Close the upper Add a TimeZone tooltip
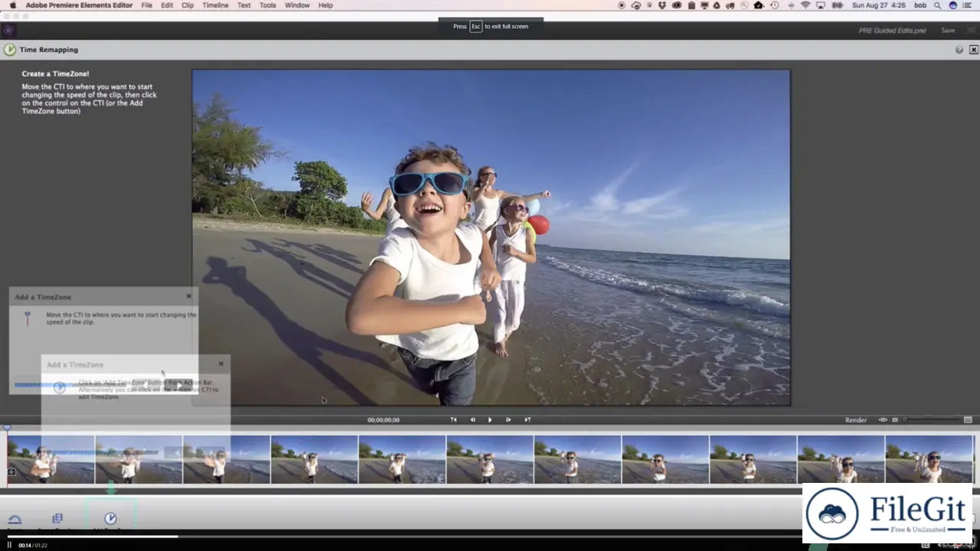980x551 pixels. click(189, 296)
